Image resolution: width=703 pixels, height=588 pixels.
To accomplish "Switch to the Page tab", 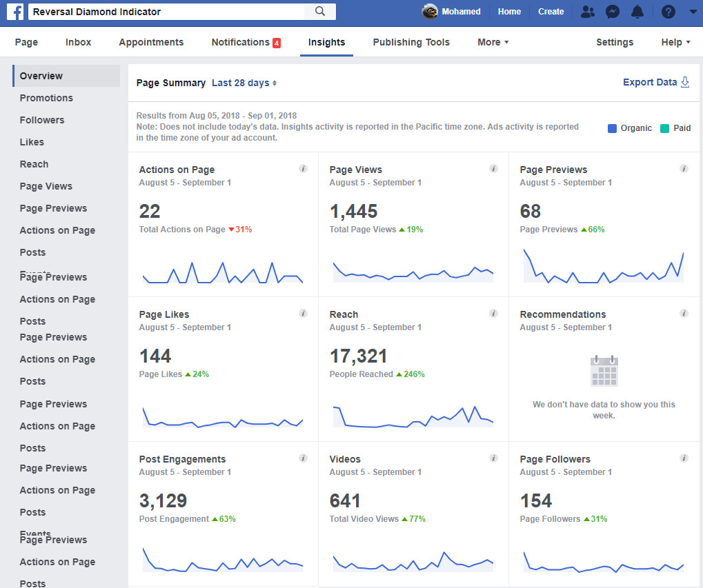I will click(26, 42).
